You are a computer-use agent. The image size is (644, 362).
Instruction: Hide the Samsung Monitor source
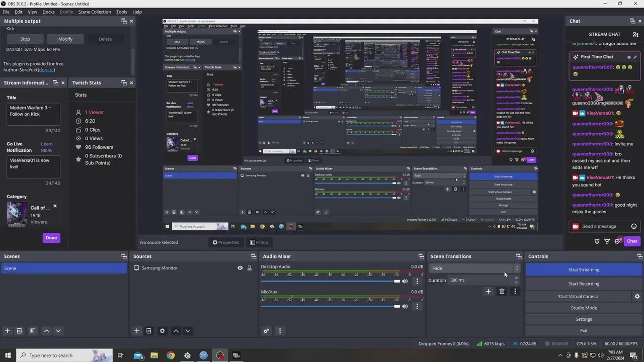pyautogui.click(x=240, y=268)
